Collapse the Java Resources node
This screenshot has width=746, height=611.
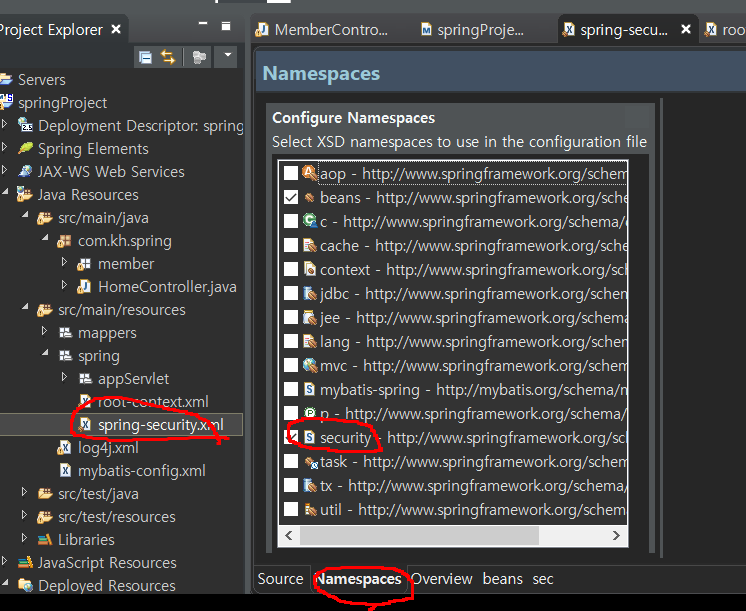click(5, 192)
